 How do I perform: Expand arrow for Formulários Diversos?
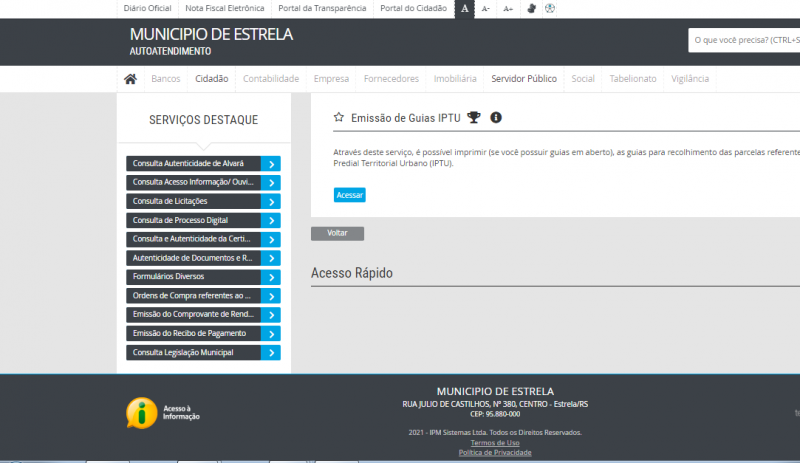(271, 277)
